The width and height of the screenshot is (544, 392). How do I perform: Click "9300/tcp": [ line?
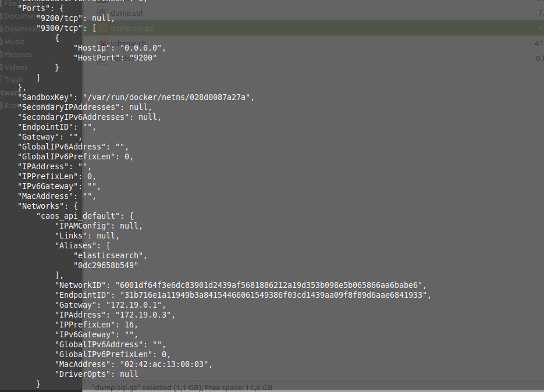(66, 28)
